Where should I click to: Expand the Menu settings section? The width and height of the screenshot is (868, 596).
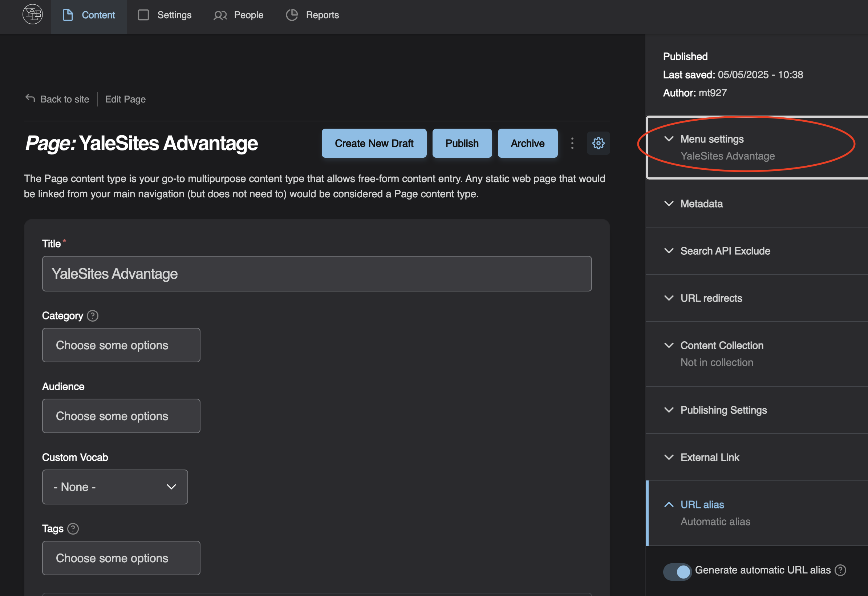[758, 147]
